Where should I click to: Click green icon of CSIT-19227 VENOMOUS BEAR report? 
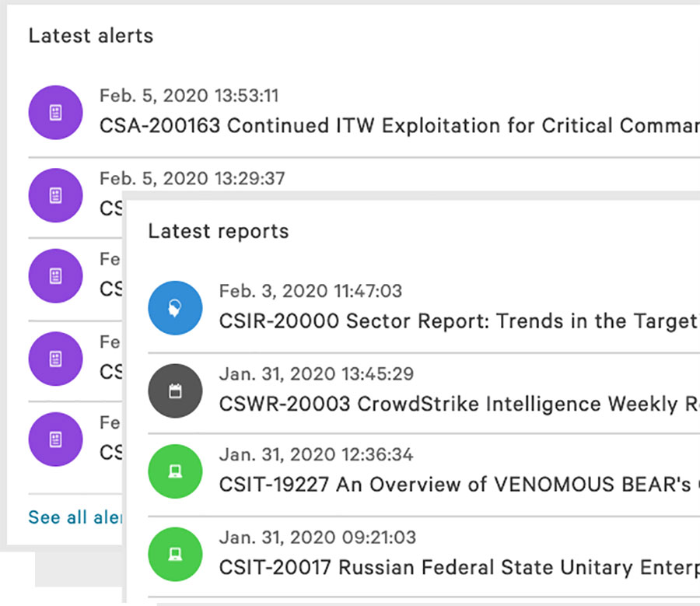click(175, 472)
